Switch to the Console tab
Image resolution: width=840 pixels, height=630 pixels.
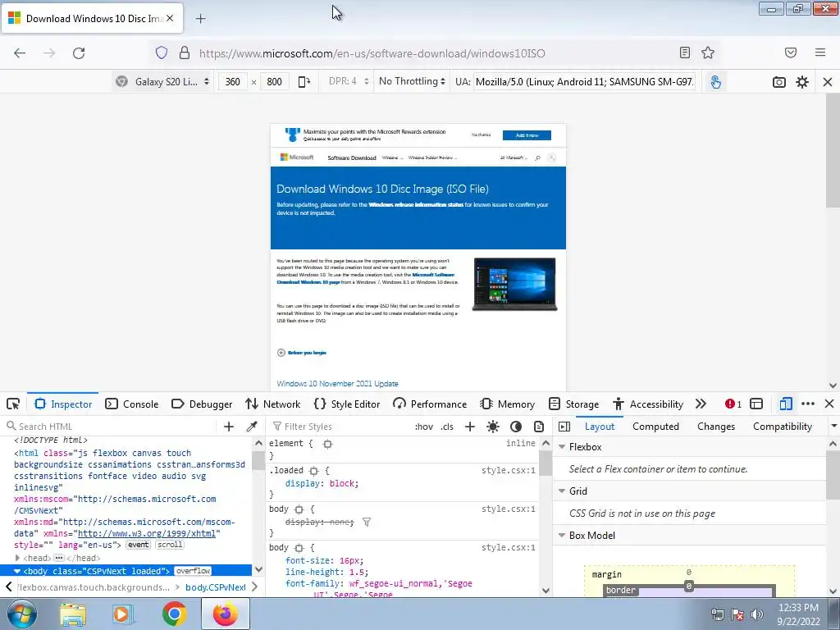132,404
